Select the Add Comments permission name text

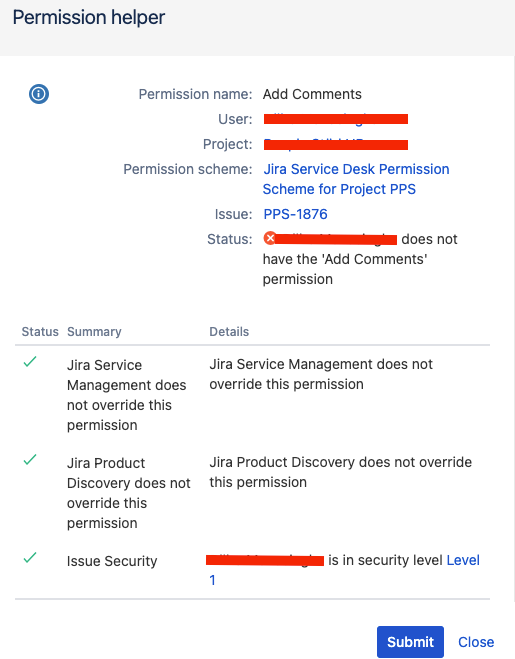[x=312, y=94]
